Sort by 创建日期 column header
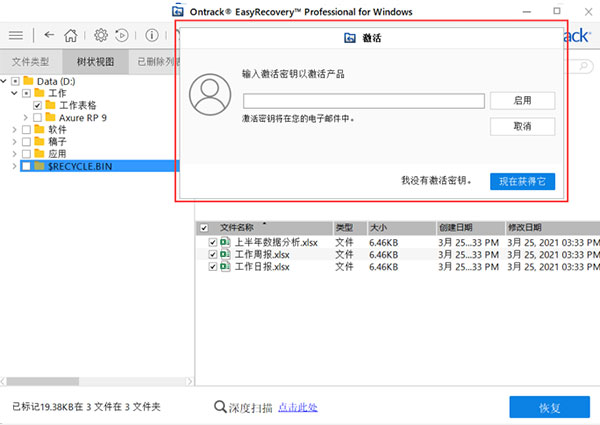The height and width of the screenshot is (425, 600). [470, 228]
